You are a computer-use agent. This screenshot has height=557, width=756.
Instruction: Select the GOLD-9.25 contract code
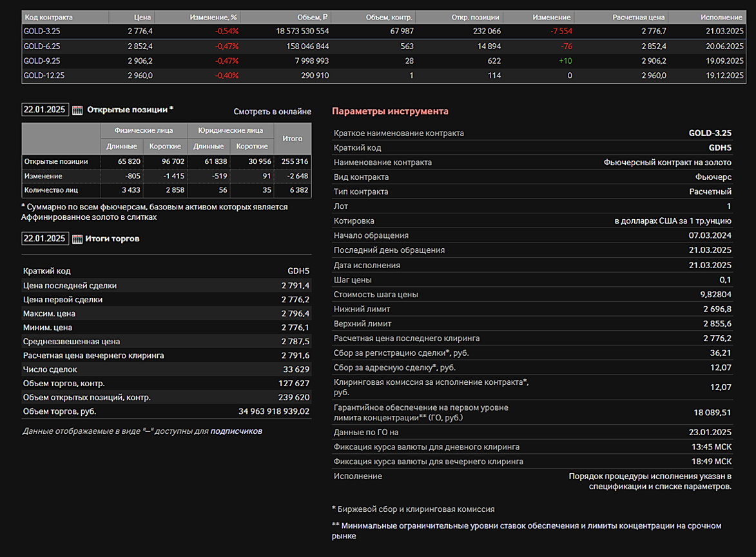(42, 61)
